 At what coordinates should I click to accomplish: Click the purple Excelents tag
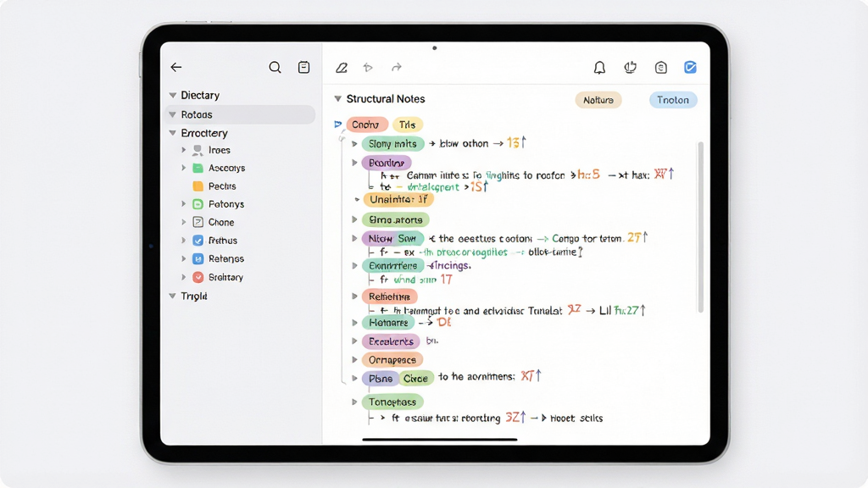click(x=391, y=341)
